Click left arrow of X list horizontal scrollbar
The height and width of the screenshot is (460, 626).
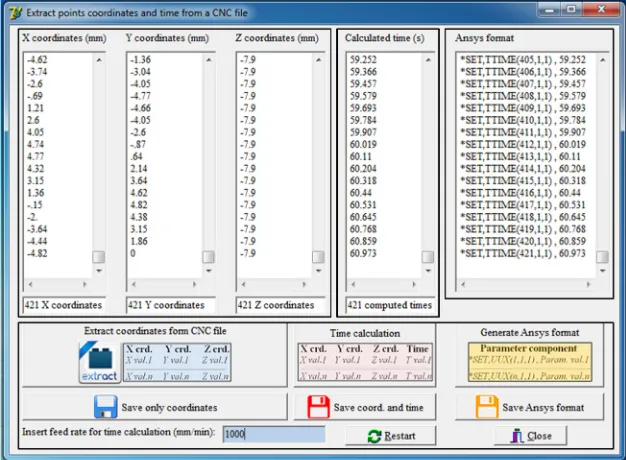[30, 284]
